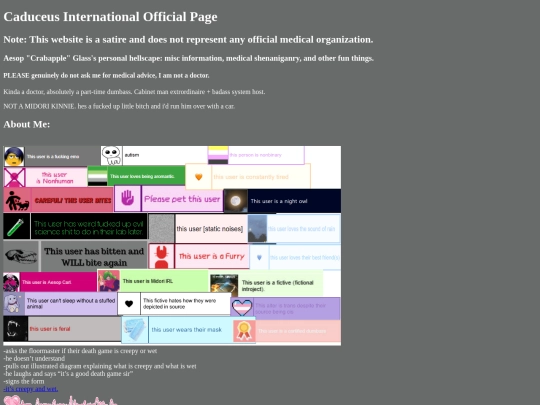Click the trans flag heart icon

pos(242,308)
